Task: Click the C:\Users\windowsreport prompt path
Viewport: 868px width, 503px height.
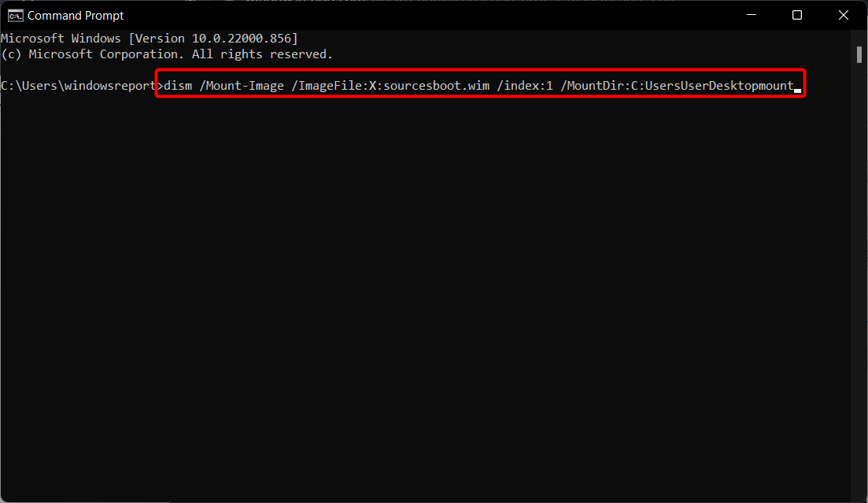Action: [x=78, y=86]
